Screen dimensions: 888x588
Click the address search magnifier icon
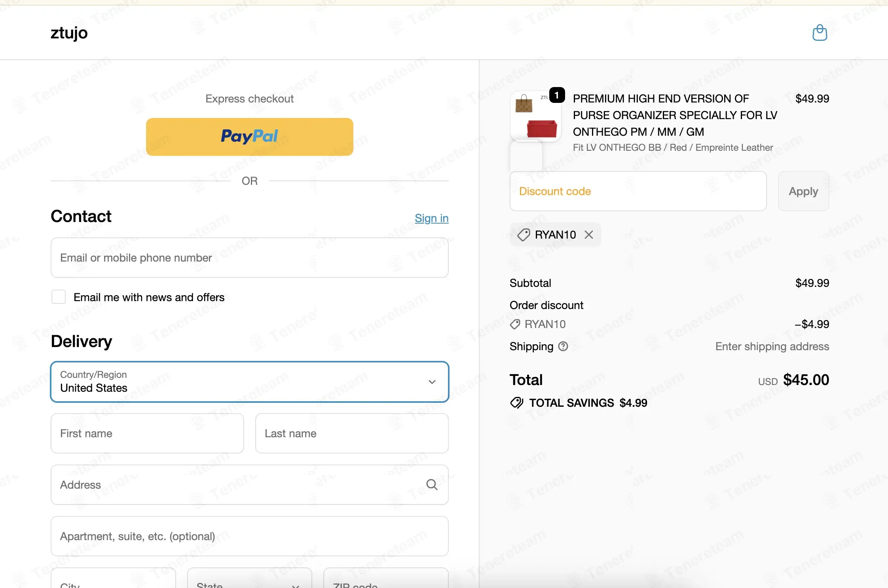[432, 484]
